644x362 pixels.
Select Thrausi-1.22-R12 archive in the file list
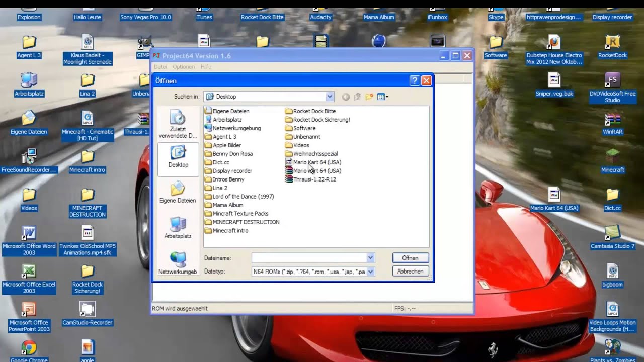coord(310,179)
